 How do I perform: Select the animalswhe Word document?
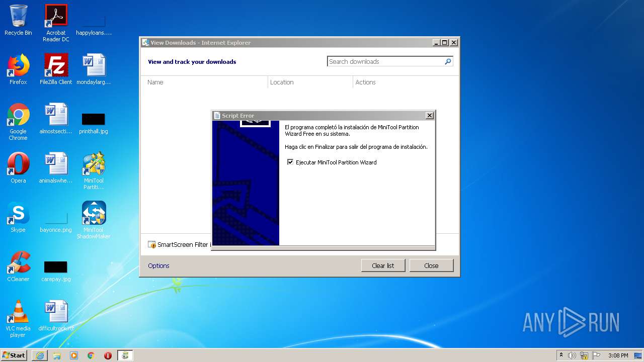56,168
